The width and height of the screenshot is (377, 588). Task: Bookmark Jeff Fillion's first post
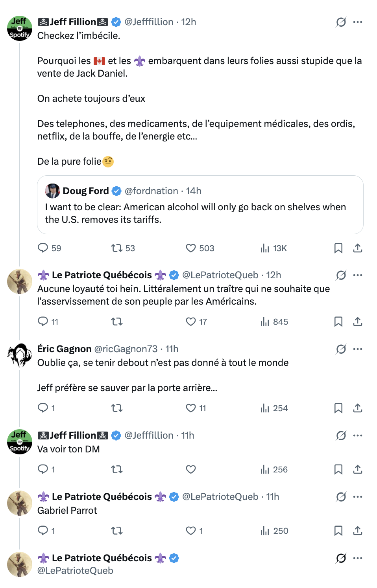click(x=338, y=248)
